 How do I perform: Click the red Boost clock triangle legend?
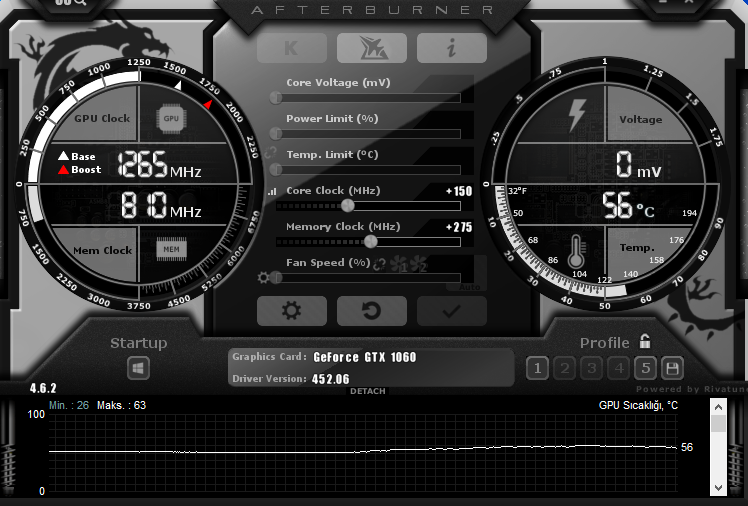click(63, 169)
